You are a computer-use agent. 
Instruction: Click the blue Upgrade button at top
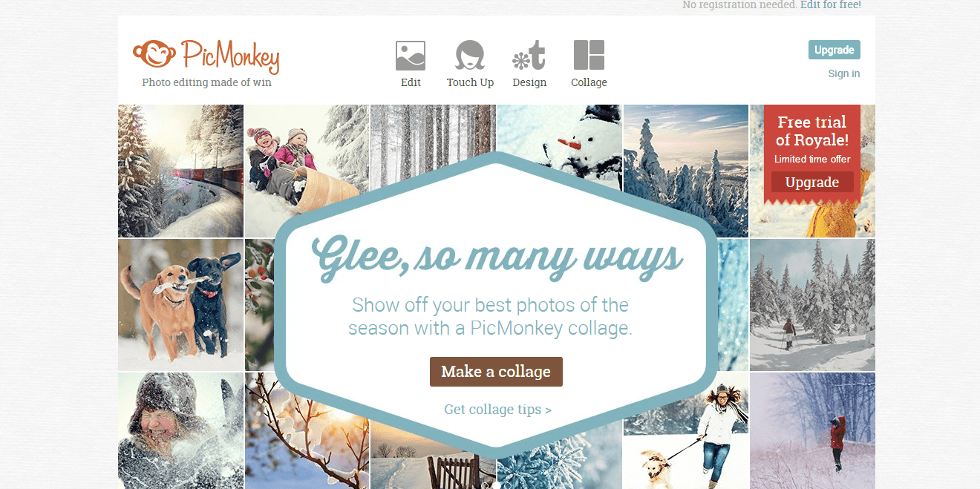(x=834, y=50)
